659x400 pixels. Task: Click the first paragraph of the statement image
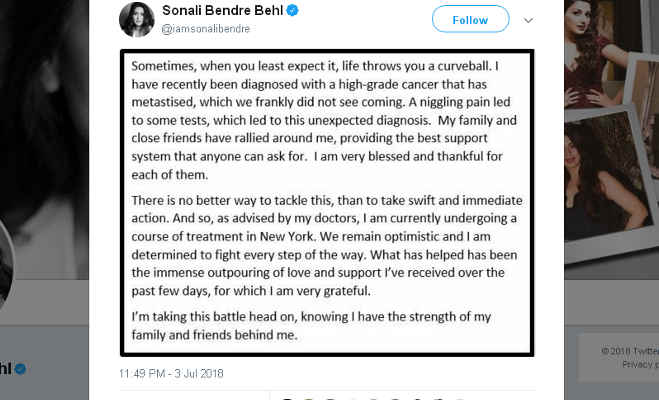click(328, 115)
